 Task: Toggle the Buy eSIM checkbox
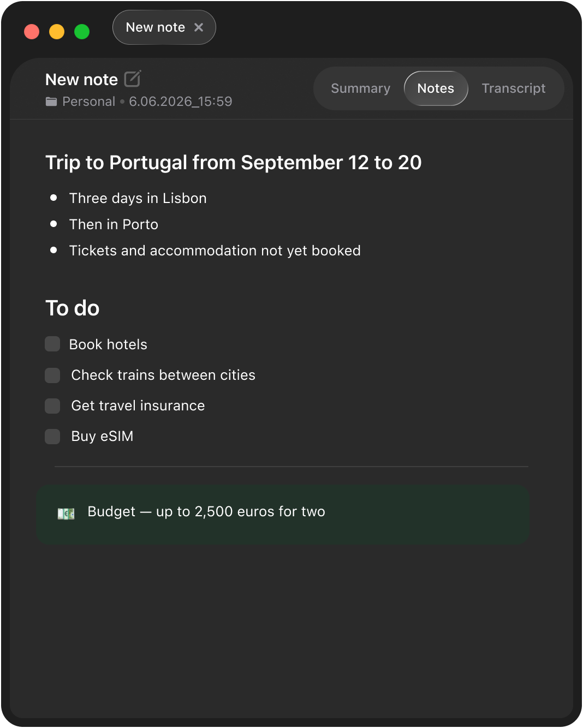click(x=52, y=437)
